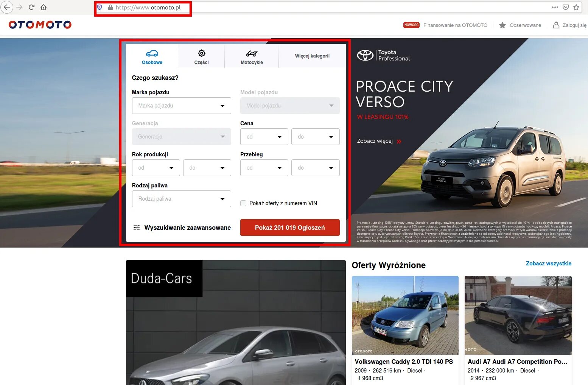Click Volkswagen Caddy 2.0 TDI 140 PS title
Image resolution: width=588 pixels, height=385 pixels.
click(x=404, y=362)
